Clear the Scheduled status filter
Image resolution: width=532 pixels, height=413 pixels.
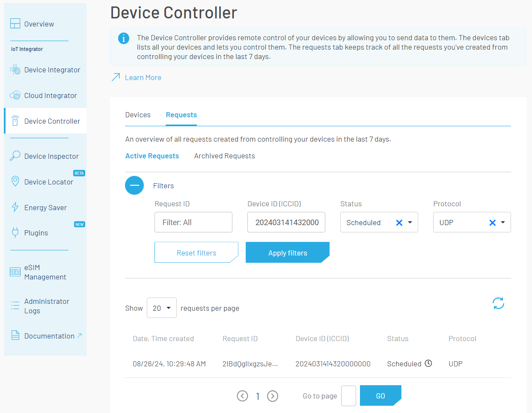point(399,223)
